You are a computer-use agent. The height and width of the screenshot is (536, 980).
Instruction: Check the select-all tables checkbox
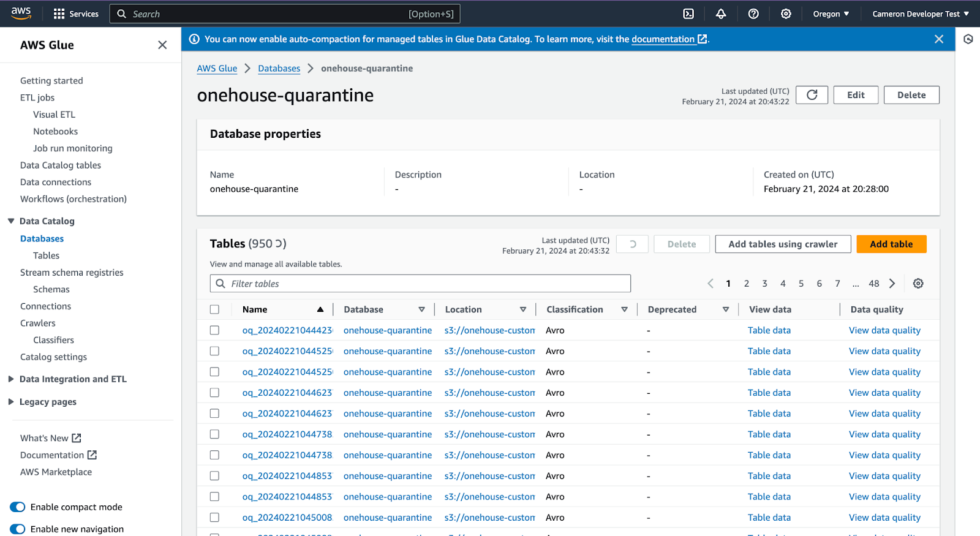214,309
